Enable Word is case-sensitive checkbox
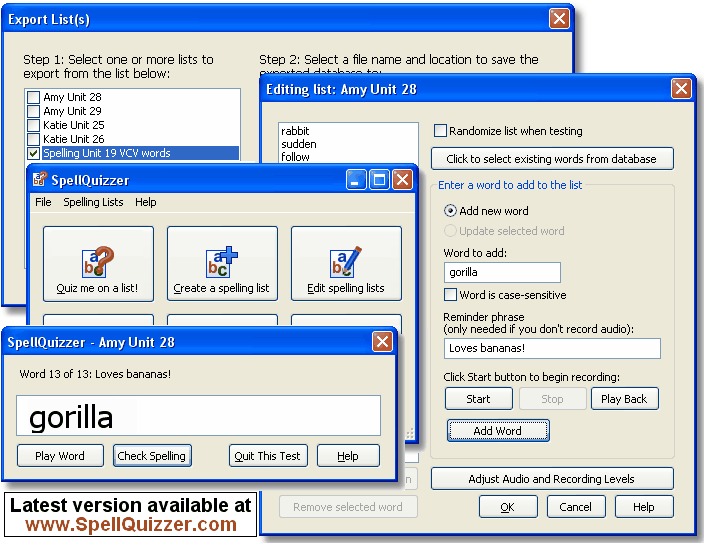 tap(450, 295)
